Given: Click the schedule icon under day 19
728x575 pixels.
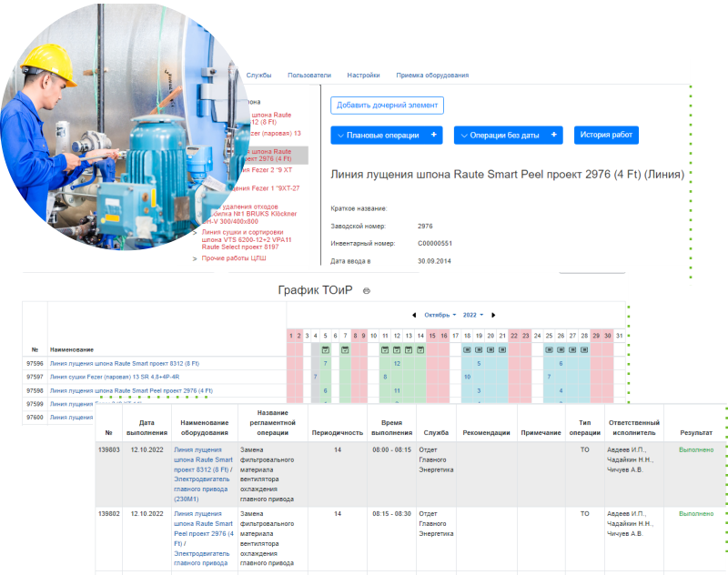Looking at the screenshot, I should [479, 350].
